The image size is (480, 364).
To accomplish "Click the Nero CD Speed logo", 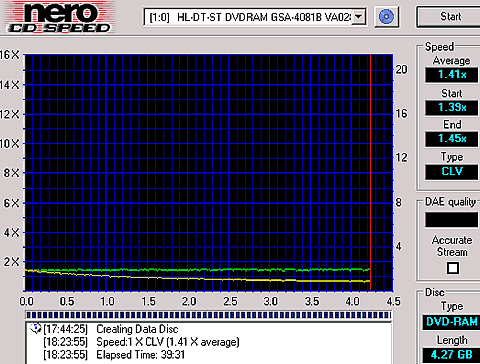I will tap(60, 17).
